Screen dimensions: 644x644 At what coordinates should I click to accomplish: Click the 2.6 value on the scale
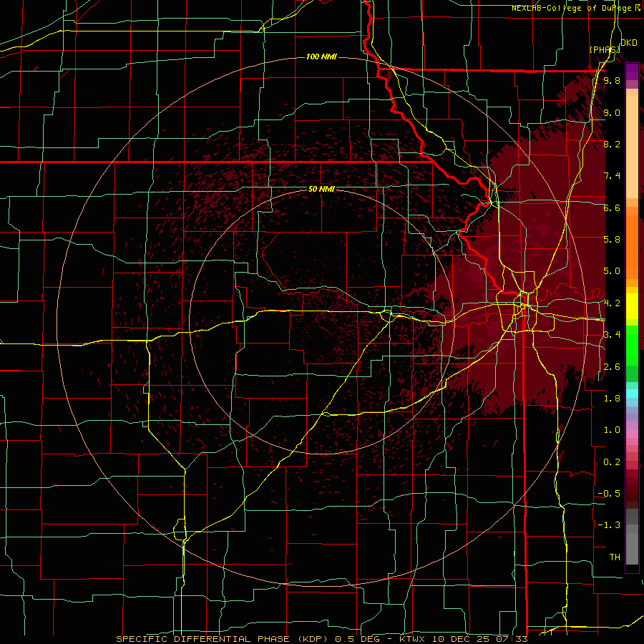click(x=612, y=367)
